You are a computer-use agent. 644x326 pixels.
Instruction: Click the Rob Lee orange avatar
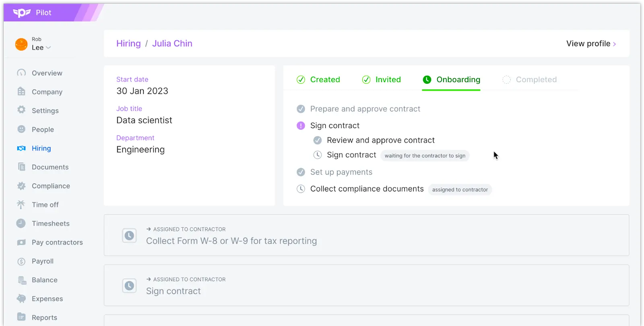21,44
